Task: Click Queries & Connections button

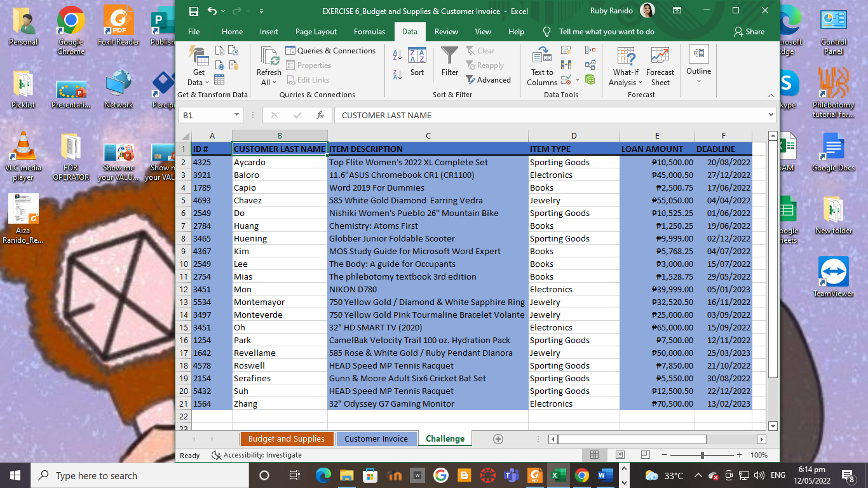Action: pos(330,51)
